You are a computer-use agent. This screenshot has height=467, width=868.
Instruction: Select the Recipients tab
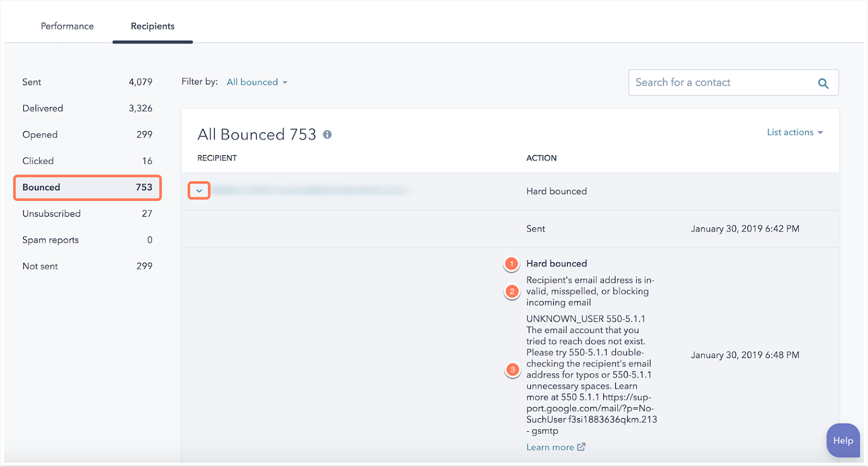point(152,26)
